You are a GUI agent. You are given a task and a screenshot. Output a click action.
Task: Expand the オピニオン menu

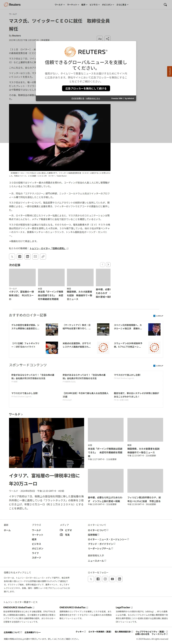[108, 4]
